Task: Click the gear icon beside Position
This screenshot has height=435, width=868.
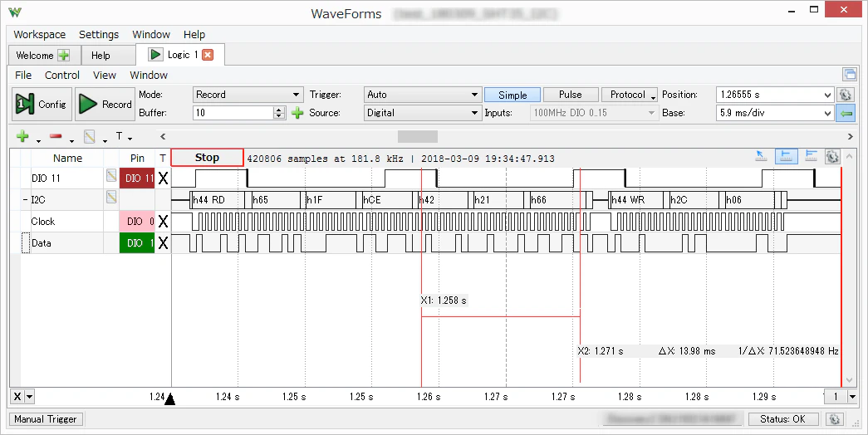Action: coord(846,95)
